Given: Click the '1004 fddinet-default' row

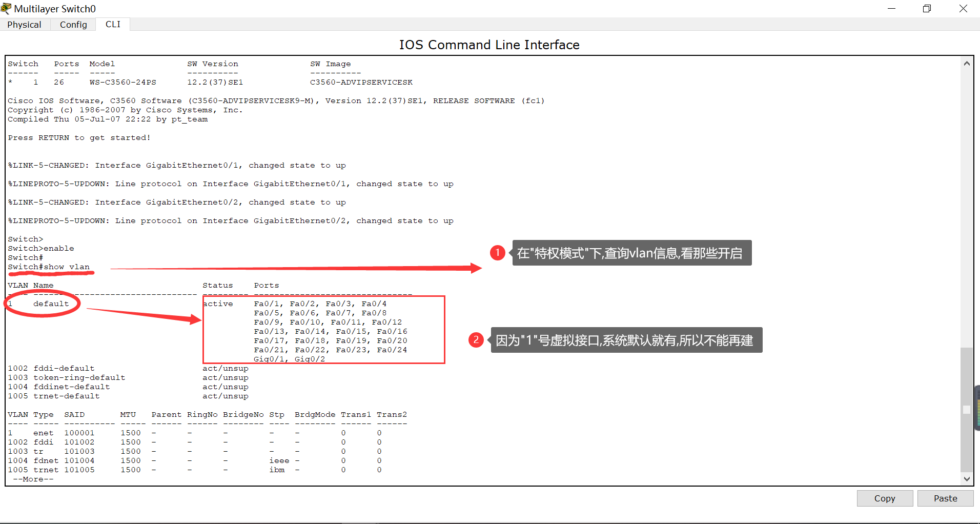Looking at the screenshot, I should [128, 387].
